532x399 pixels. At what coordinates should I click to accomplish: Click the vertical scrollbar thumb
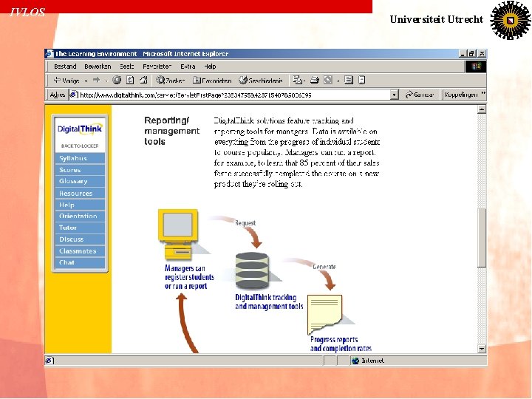tap(482, 237)
